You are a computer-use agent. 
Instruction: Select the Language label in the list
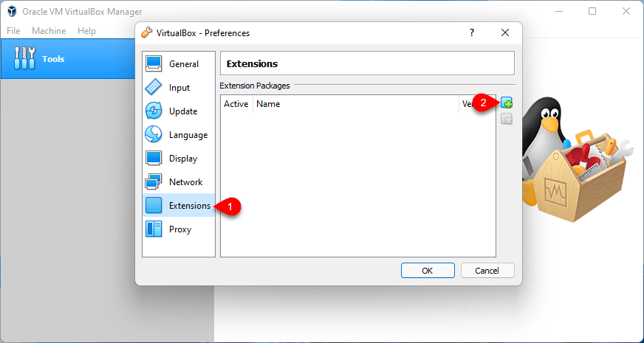tap(188, 135)
